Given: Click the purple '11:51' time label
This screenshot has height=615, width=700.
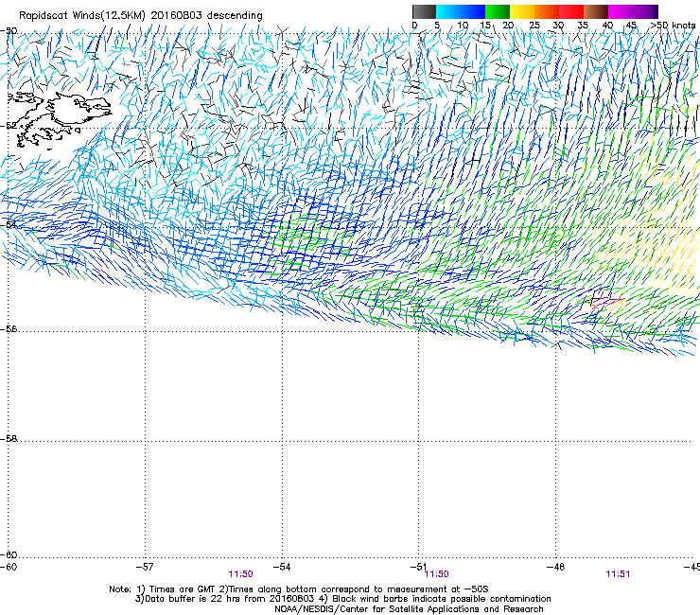Looking at the screenshot, I should pyautogui.click(x=618, y=574).
